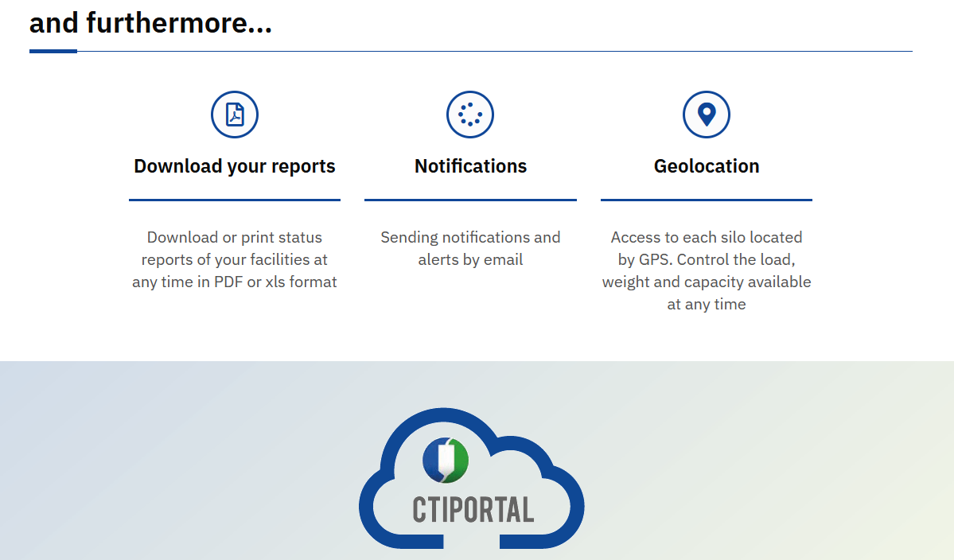Click the gray CTIPORTAL wordmark text

click(473, 510)
